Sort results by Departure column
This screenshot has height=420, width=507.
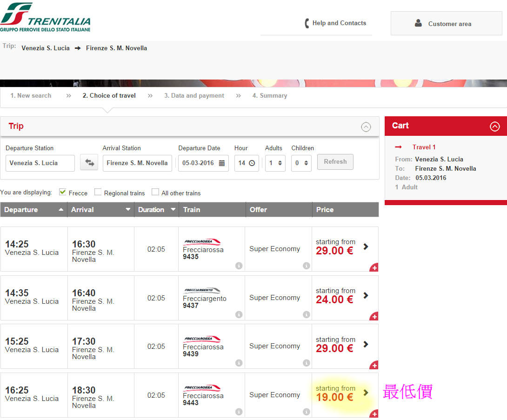33,209
